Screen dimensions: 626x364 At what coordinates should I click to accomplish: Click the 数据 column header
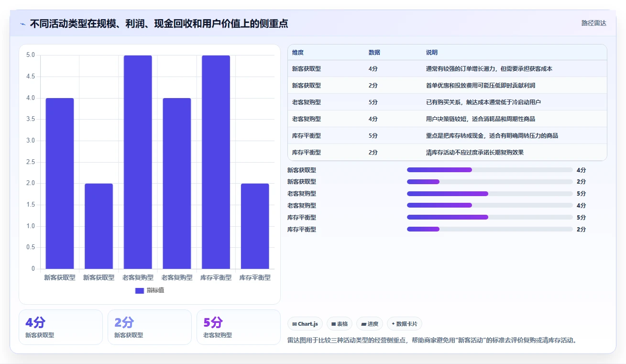click(x=374, y=53)
